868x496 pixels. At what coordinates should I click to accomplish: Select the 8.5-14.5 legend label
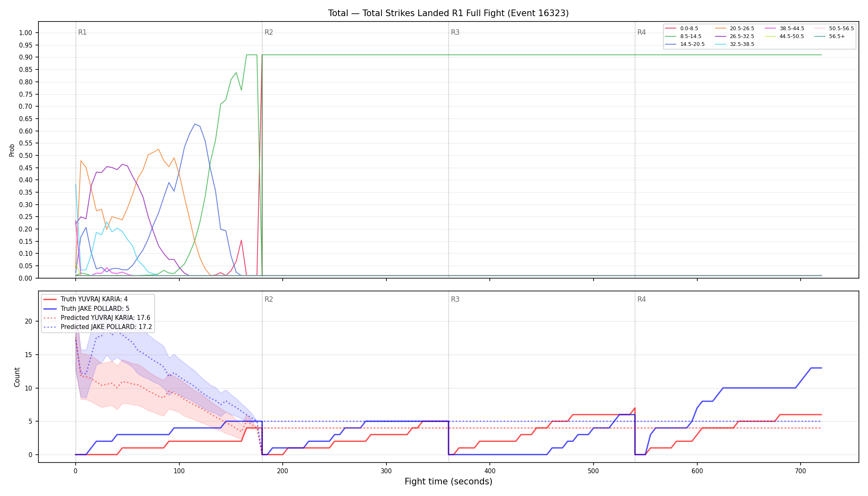pos(691,36)
